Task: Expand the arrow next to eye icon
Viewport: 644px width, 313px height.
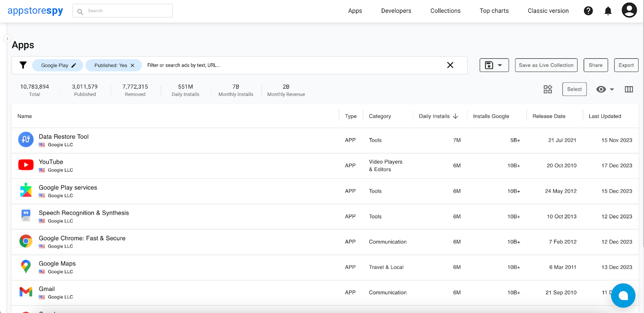Action: 612,89
